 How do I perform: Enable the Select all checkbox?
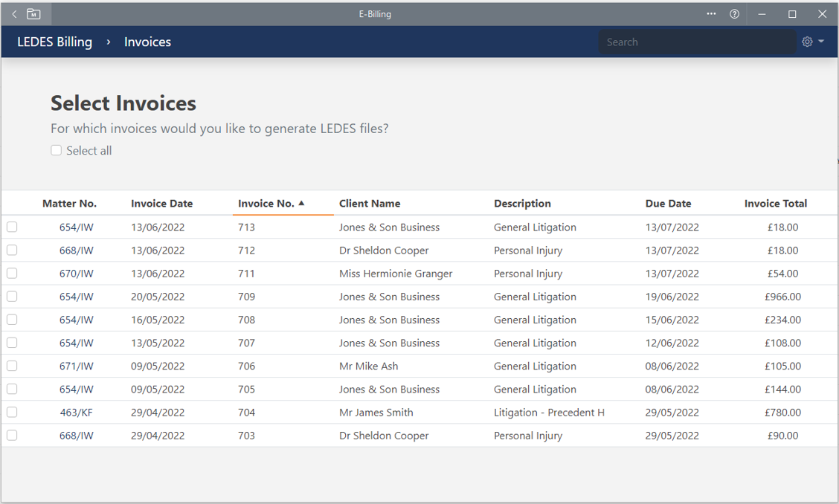tap(57, 150)
